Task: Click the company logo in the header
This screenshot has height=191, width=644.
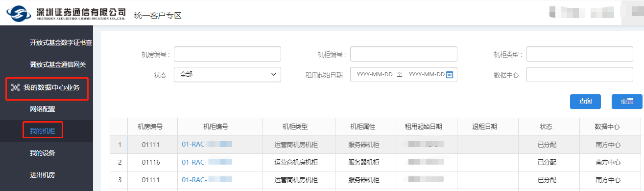Action: pyautogui.click(x=66, y=13)
